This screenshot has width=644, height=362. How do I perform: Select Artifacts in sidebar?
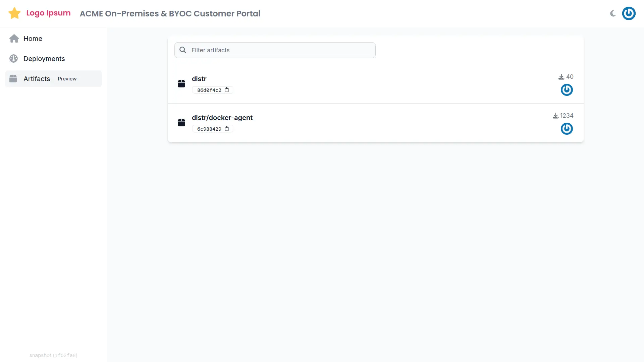pyautogui.click(x=53, y=79)
